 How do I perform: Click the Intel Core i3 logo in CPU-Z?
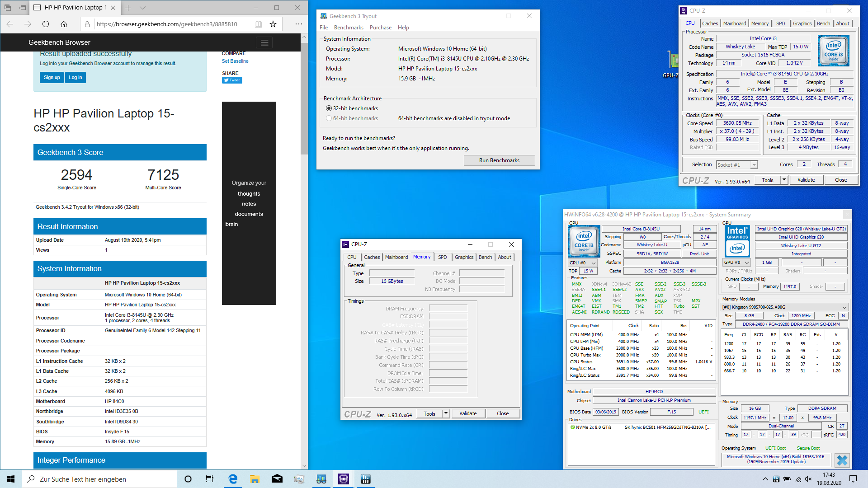click(834, 51)
